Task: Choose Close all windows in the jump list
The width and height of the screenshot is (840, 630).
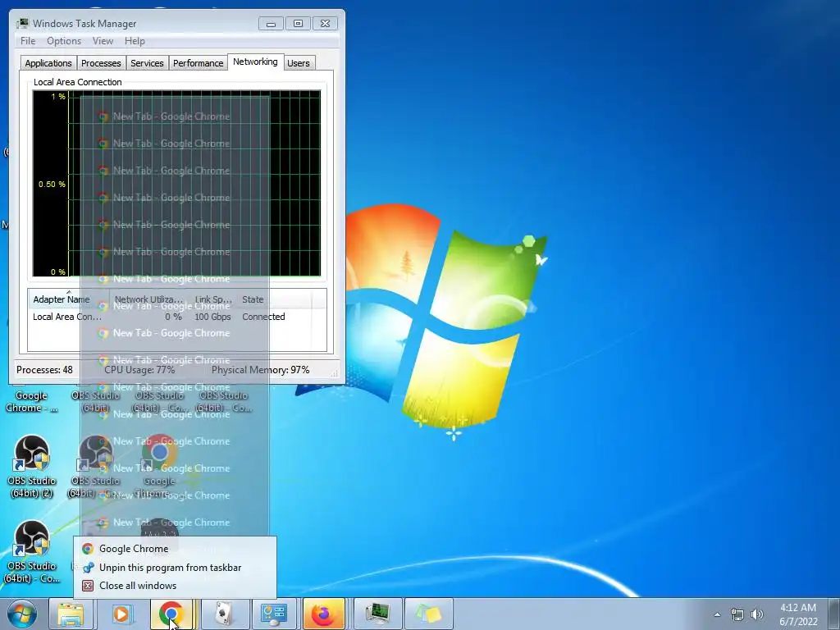Action: point(175,586)
